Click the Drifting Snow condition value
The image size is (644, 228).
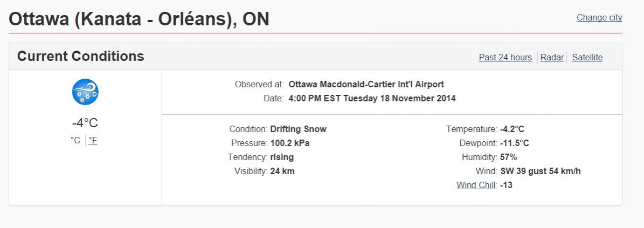(x=298, y=129)
